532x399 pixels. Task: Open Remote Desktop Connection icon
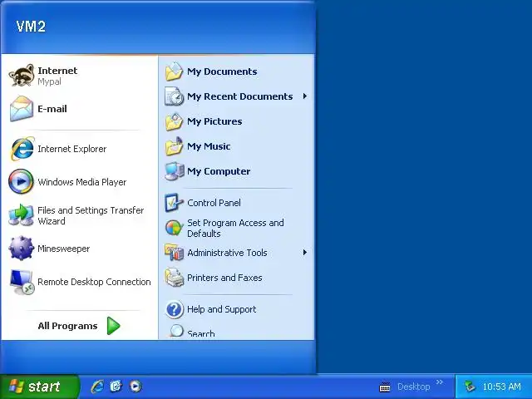(x=22, y=282)
